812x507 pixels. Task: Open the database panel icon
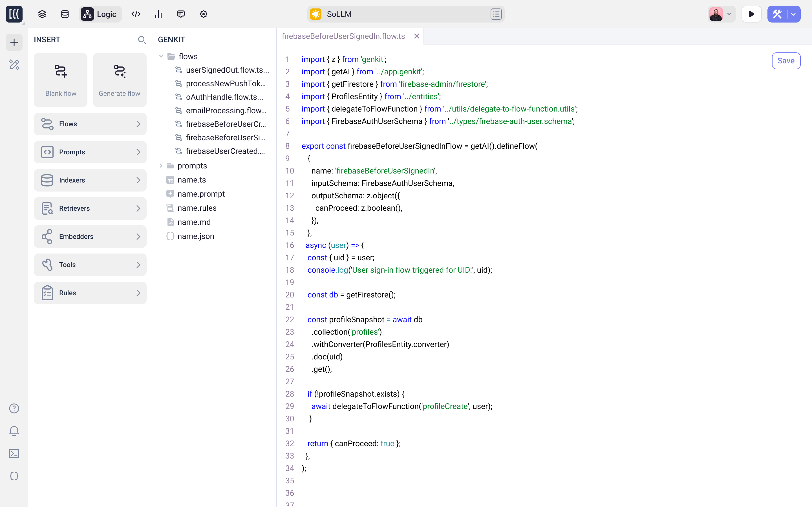(64, 14)
